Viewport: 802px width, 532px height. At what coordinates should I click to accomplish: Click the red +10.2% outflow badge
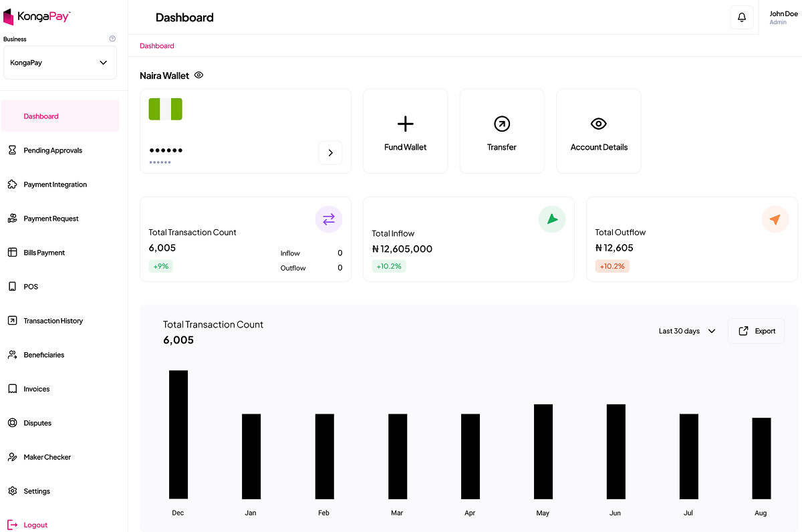(612, 266)
